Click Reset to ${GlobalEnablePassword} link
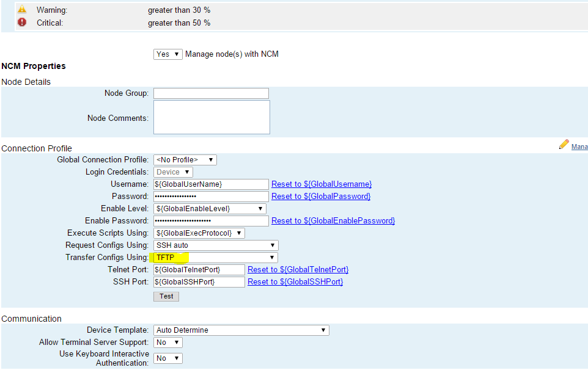The width and height of the screenshot is (588, 384). click(333, 220)
